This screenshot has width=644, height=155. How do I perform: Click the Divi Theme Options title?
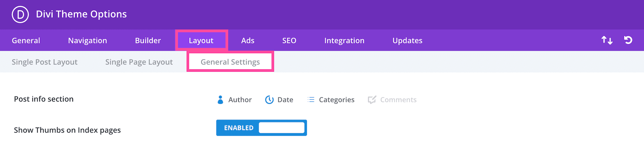point(81,14)
